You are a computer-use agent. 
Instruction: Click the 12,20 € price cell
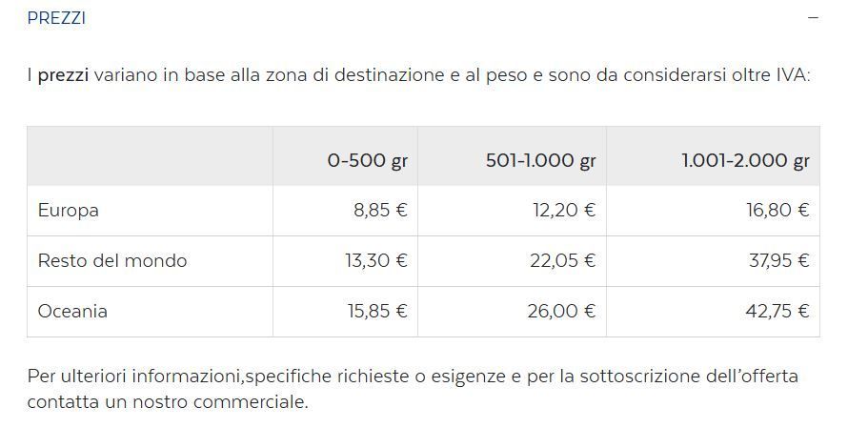[564, 211]
